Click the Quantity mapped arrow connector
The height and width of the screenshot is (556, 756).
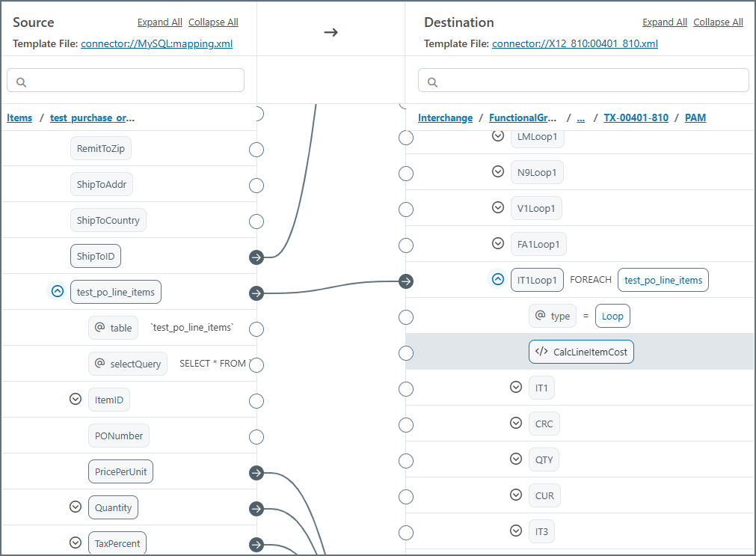tap(256, 509)
